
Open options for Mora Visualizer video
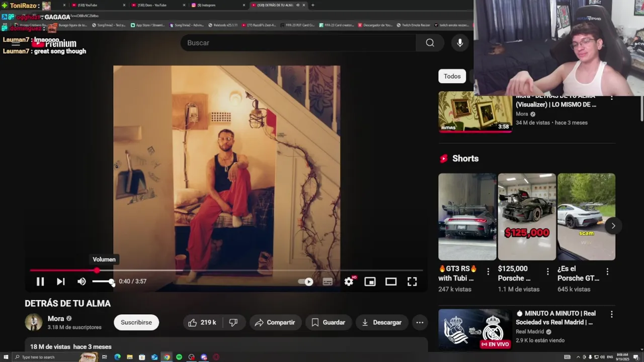coord(611,98)
